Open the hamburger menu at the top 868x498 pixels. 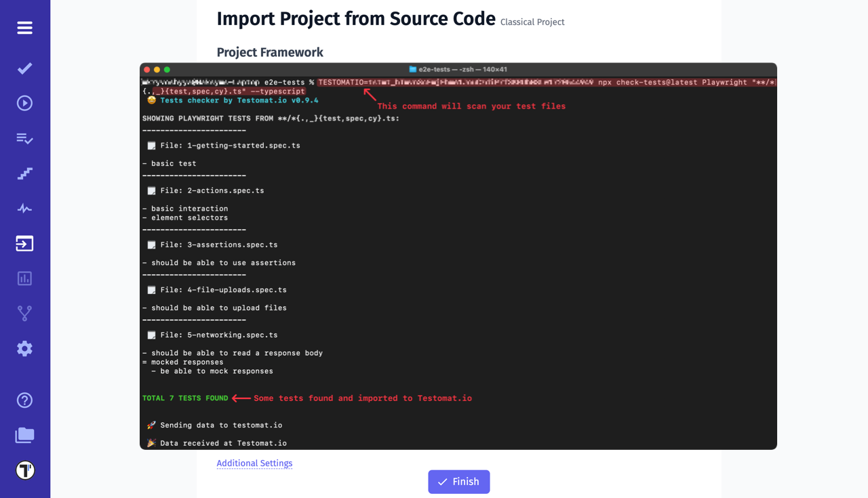pos(24,28)
